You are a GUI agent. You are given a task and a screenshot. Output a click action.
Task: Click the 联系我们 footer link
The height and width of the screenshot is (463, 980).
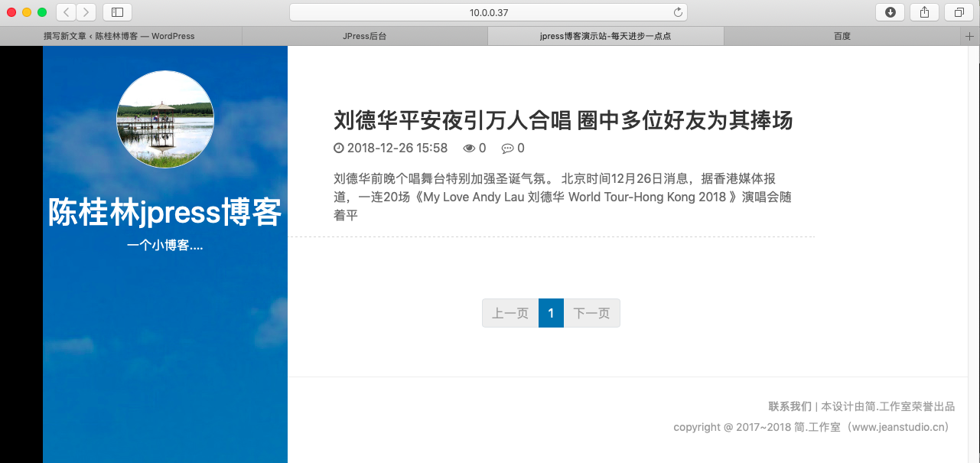(x=790, y=406)
